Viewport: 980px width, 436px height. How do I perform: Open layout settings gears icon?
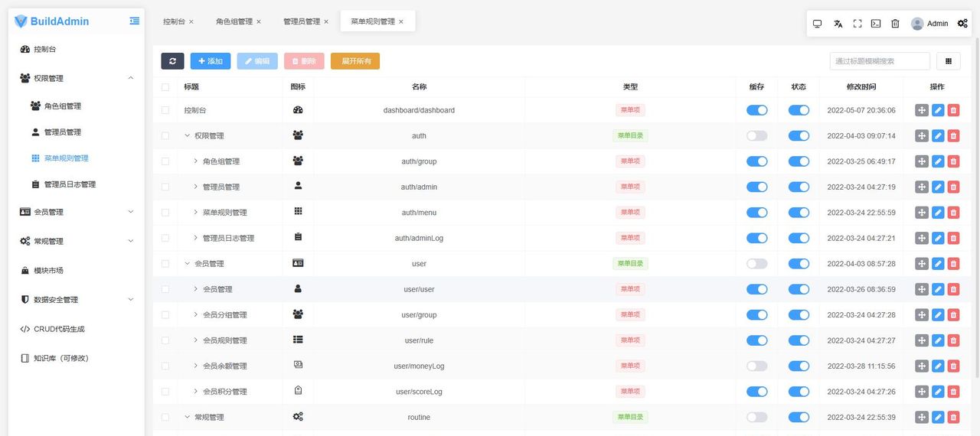pos(963,24)
